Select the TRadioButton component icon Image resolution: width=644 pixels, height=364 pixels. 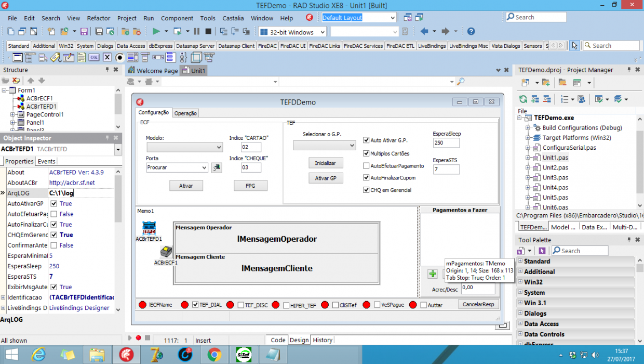click(119, 57)
